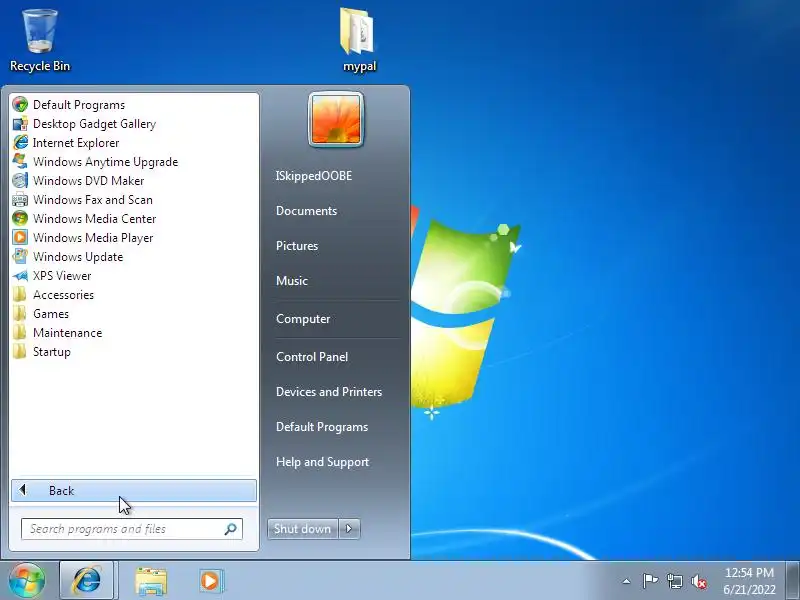Open Music from the Start menu
The width and height of the screenshot is (800, 600).
click(x=292, y=281)
